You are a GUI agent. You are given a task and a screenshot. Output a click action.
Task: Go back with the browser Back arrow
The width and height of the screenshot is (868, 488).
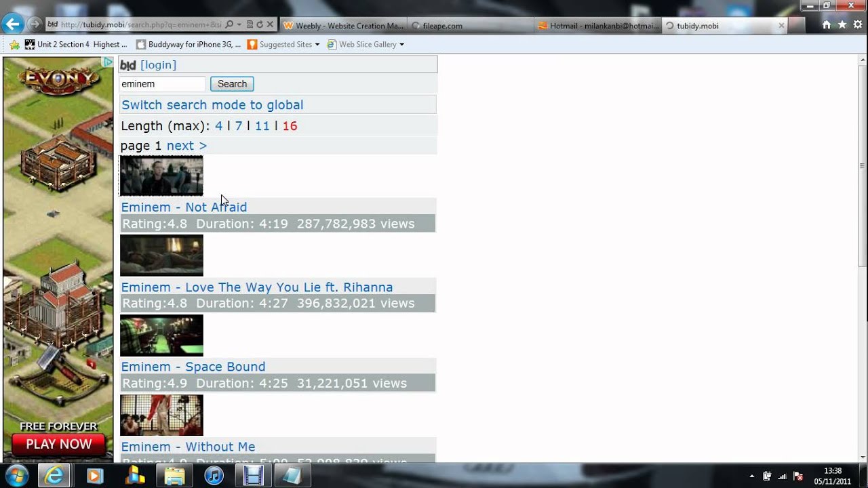12,25
